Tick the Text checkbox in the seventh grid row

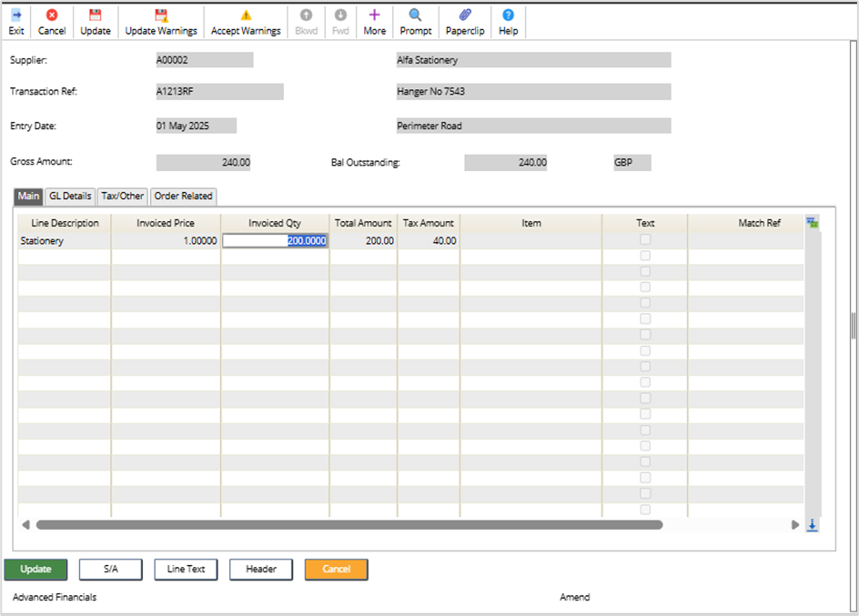pos(645,335)
